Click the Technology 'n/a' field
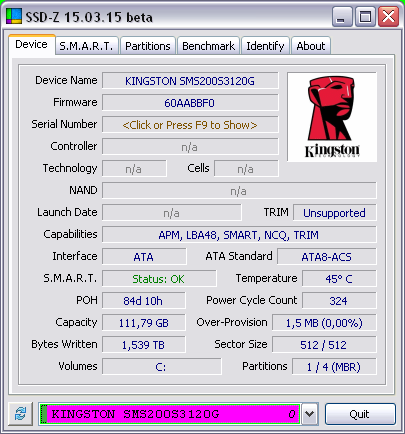 (x=134, y=169)
